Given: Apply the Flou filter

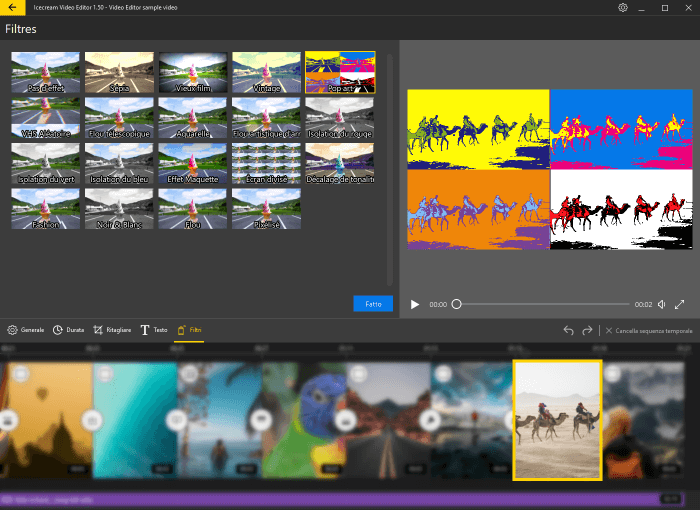Looking at the screenshot, I should click(x=193, y=209).
